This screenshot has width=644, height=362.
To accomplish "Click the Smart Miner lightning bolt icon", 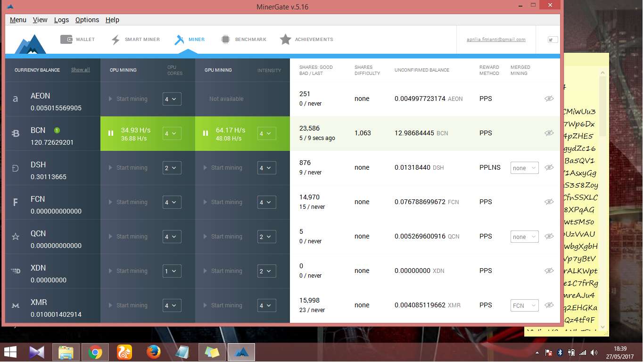I will click(x=116, y=40).
